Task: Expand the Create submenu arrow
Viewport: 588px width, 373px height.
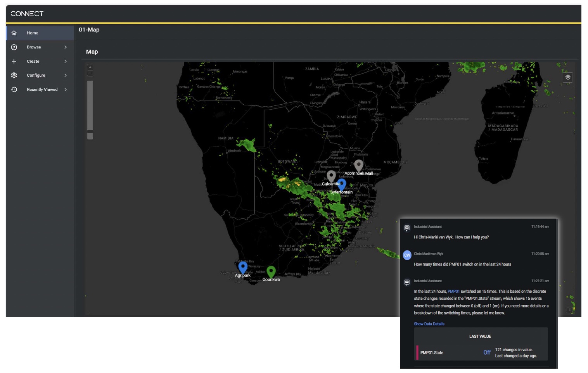Action: (x=66, y=61)
